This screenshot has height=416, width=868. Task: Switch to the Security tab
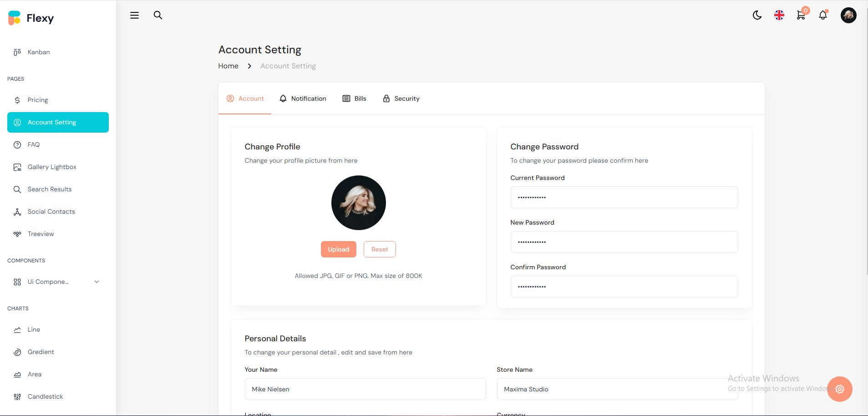click(x=401, y=99)
